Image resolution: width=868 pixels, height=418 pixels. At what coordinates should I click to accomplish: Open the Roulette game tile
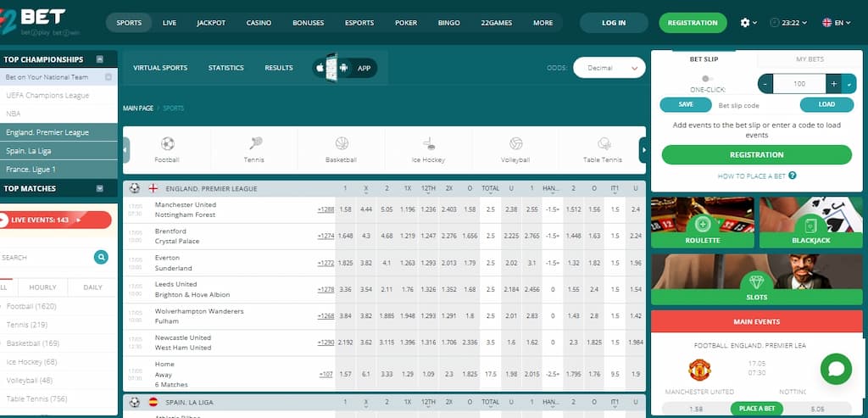coord(703,222)
